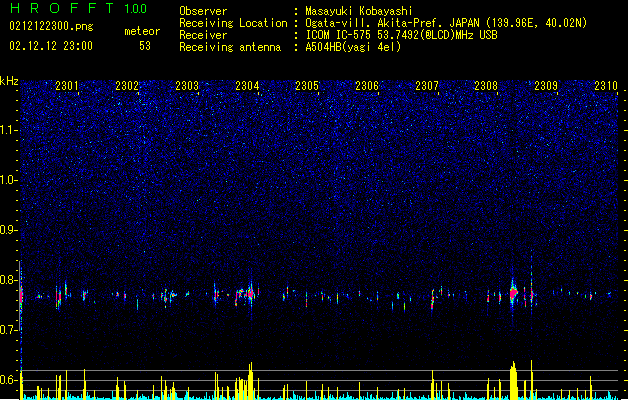
Task: Click the 2306 time marker
Action: click(367, 86)
